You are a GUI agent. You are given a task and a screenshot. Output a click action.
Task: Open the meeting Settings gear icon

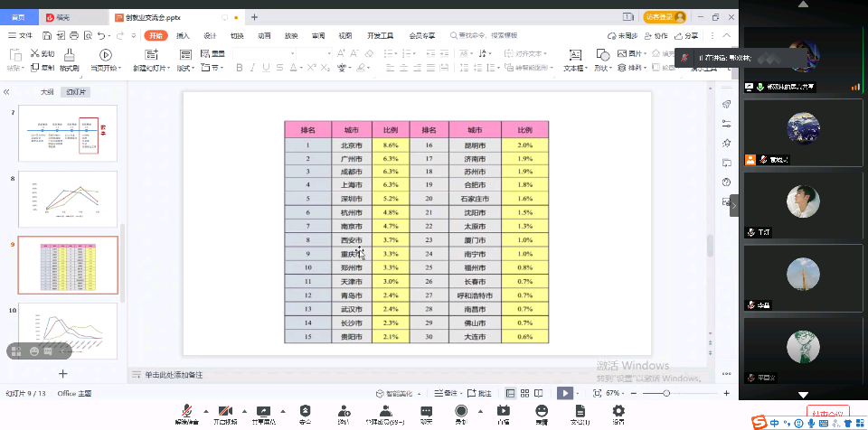coord(618,411)
